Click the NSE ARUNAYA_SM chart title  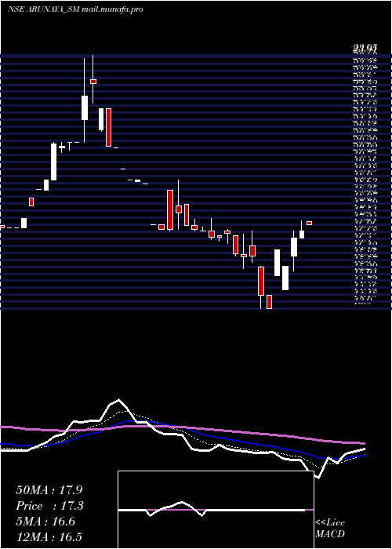click(x=75, y=9)
